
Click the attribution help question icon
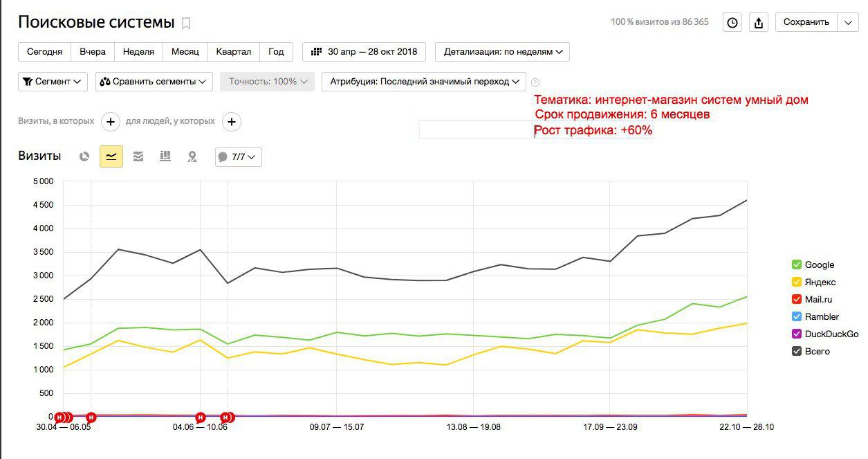(535, 82)
